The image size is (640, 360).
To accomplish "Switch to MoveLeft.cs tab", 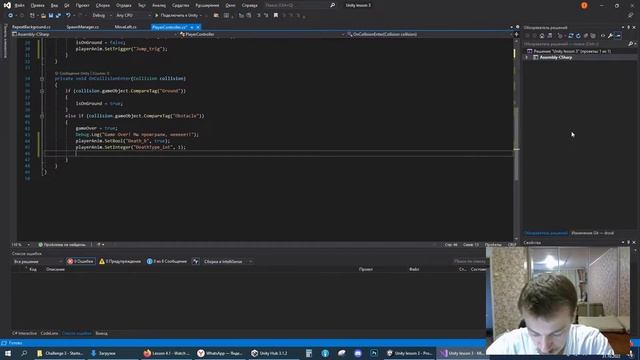I will (x=125, y=27).
